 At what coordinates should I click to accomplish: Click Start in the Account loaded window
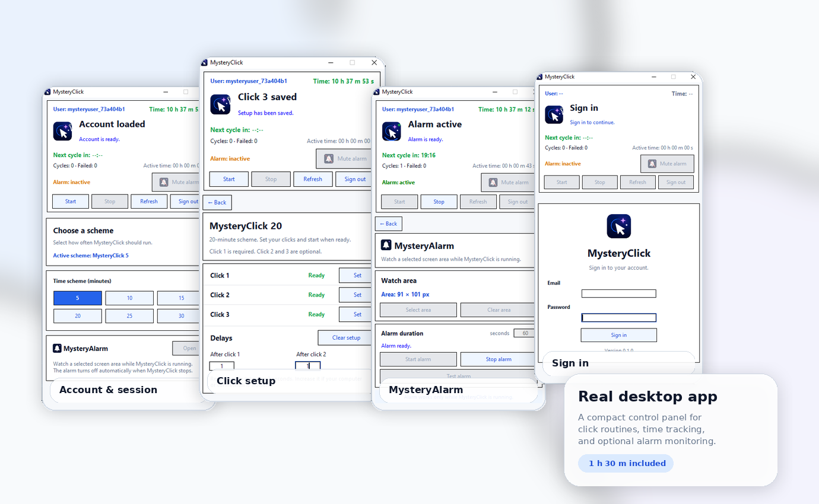click(71, 202)
